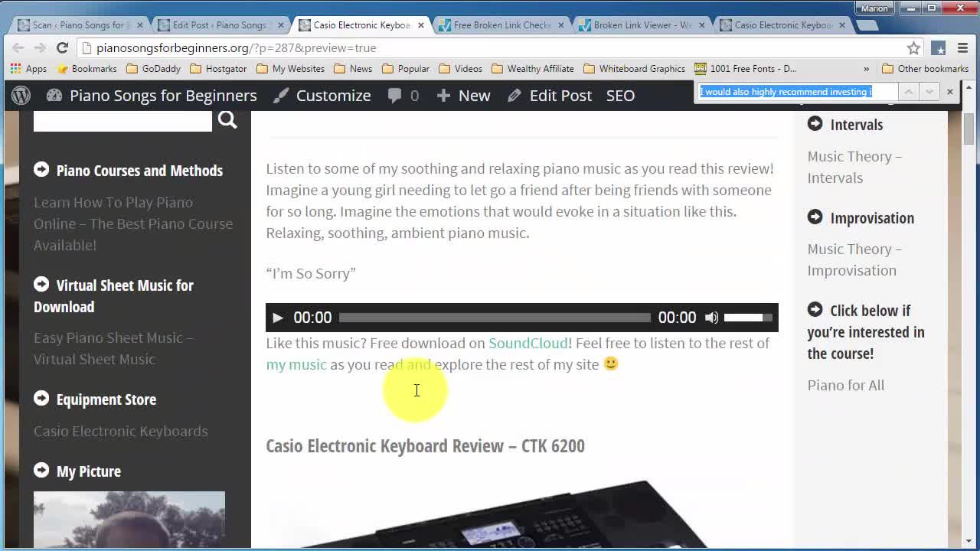This screenshot has width=980, height=551.
Task: Click the arrow icon beside Equipment Store
Action: [x=41, y=399]
